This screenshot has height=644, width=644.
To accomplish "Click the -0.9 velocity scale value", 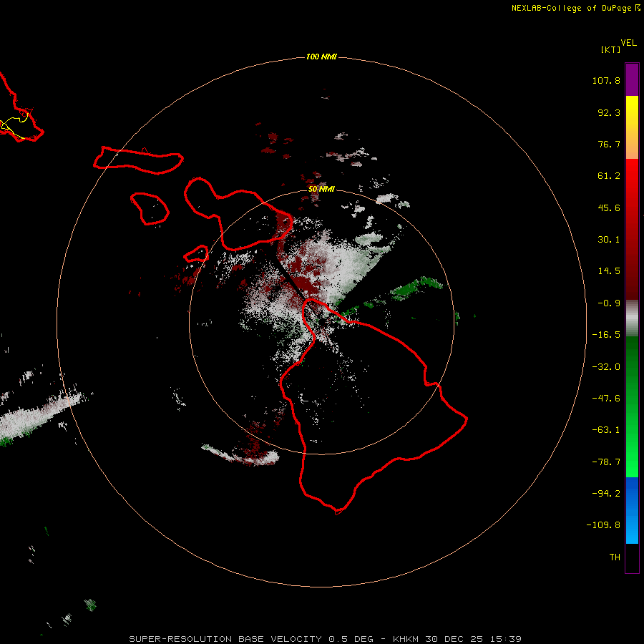I will [x=609, y=303].
